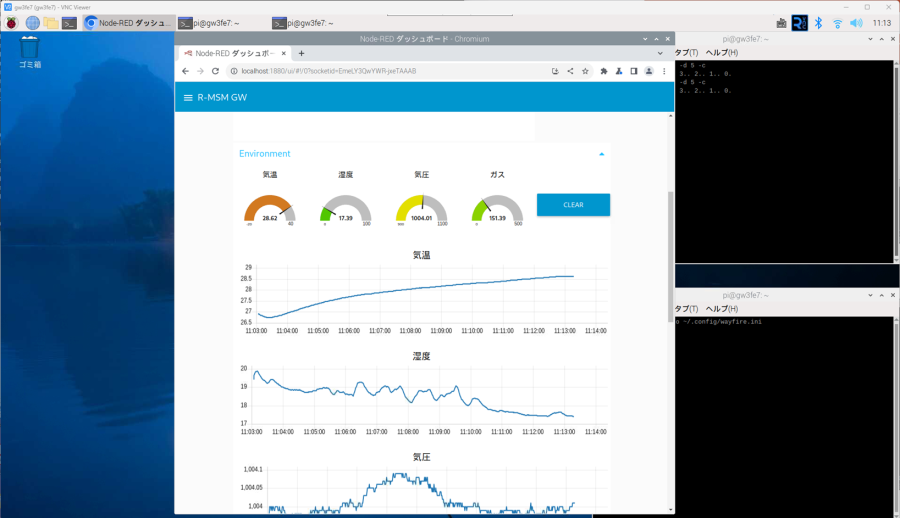Bookmark this page with the star icon

(x=586, y=71)
